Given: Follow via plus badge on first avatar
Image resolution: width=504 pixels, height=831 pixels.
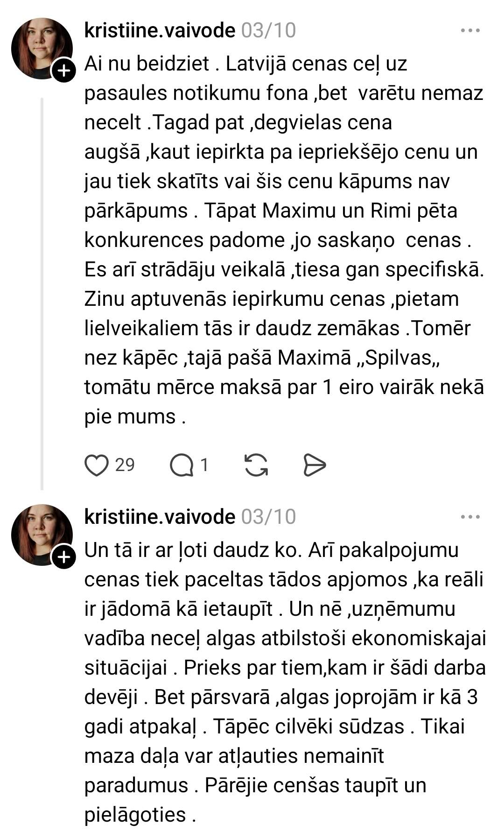Looking at the screenshot, I should (x=63, y=71).
